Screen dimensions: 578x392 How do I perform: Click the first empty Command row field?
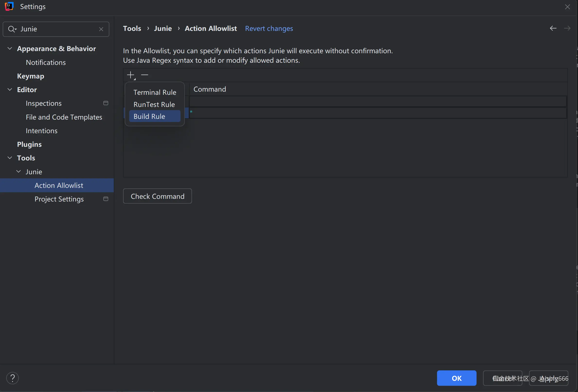pos(378,102)
